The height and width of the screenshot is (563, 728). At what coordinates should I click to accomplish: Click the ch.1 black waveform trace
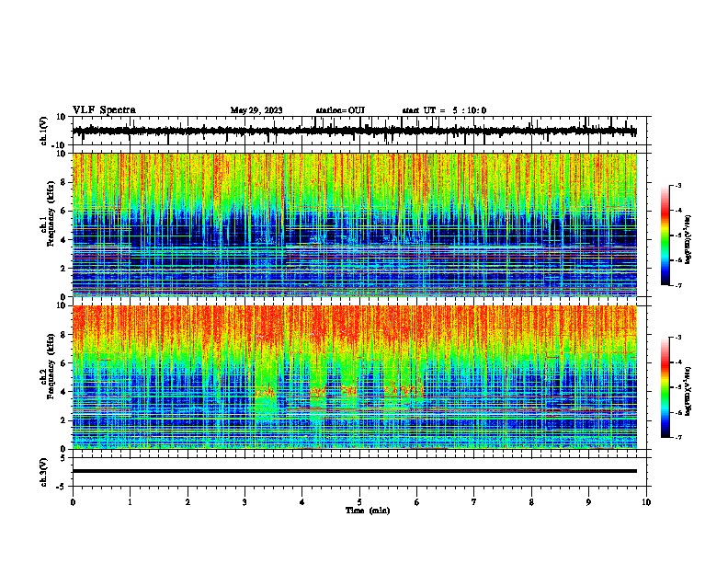pos(354,131)
